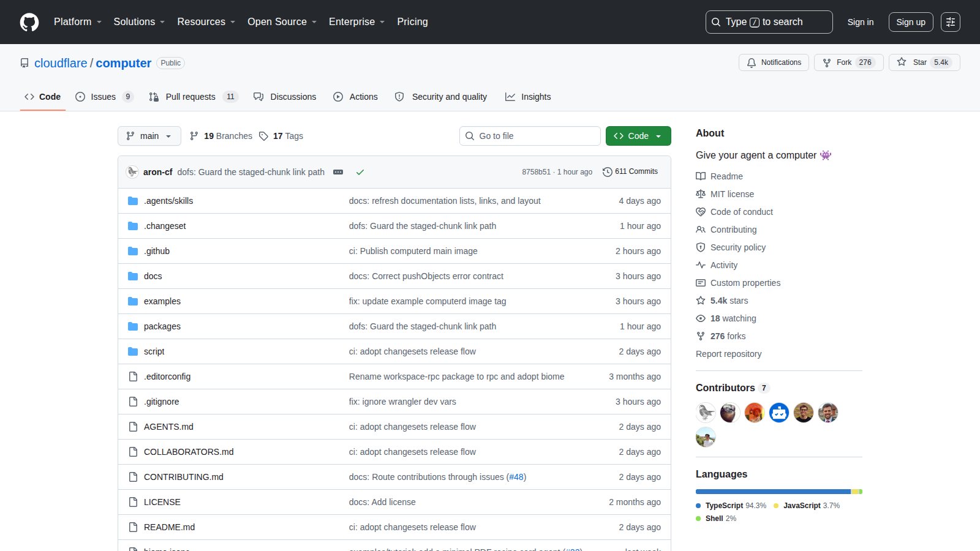The height and width of the screenshot is (551, 980).
Task: Click the .gitignore file icon
Action: click(x=133, y=402)
